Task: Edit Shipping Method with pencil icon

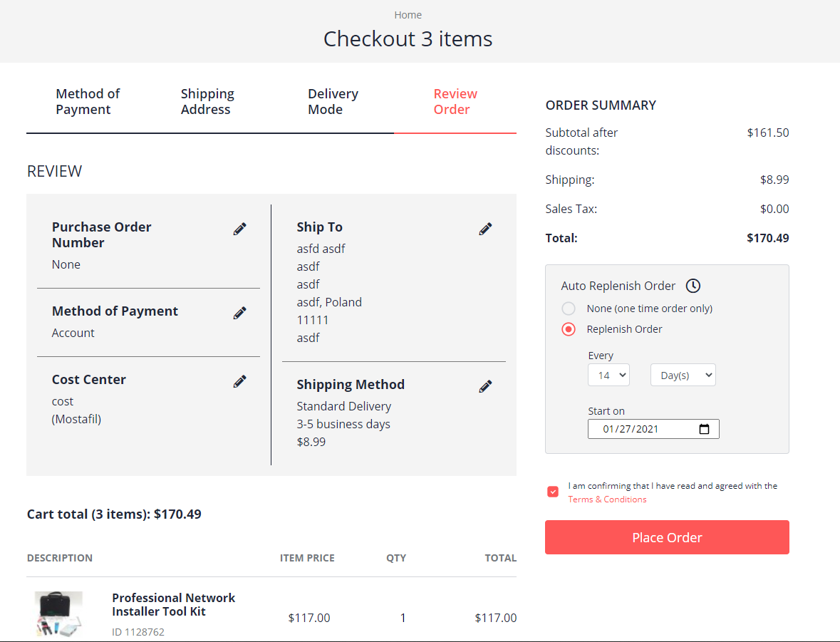Action: click(485, 386)
